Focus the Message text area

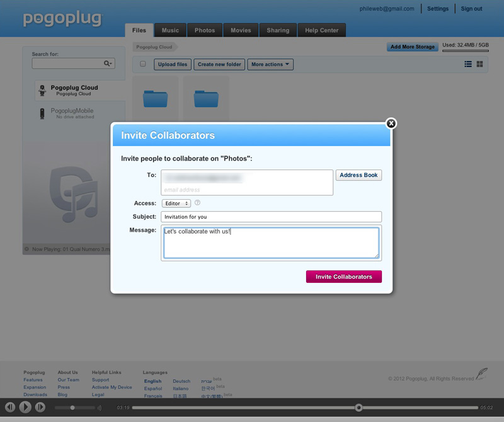click(272, 243)
